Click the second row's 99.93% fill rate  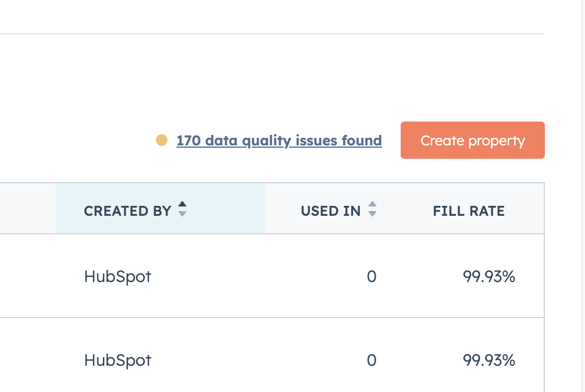(x=488, y=360)
